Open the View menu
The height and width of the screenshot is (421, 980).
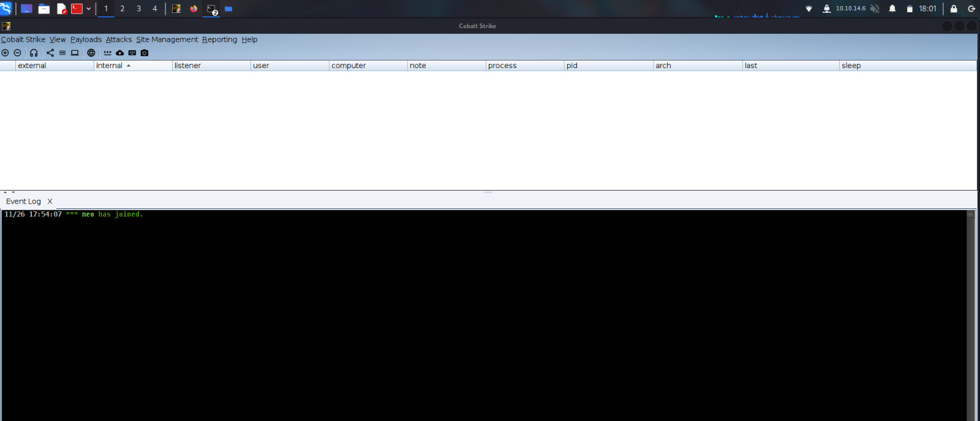pyautogui.click(x=58, y=39)
